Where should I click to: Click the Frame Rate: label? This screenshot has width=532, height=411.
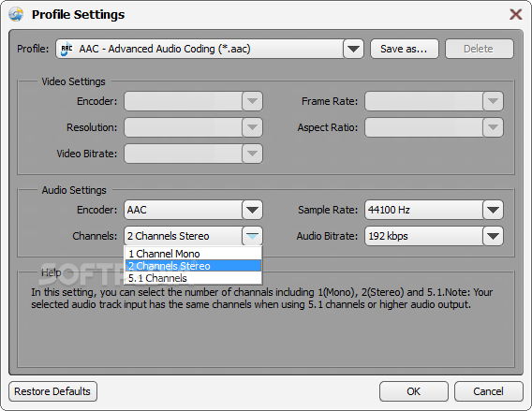click(x=330, y=101)
